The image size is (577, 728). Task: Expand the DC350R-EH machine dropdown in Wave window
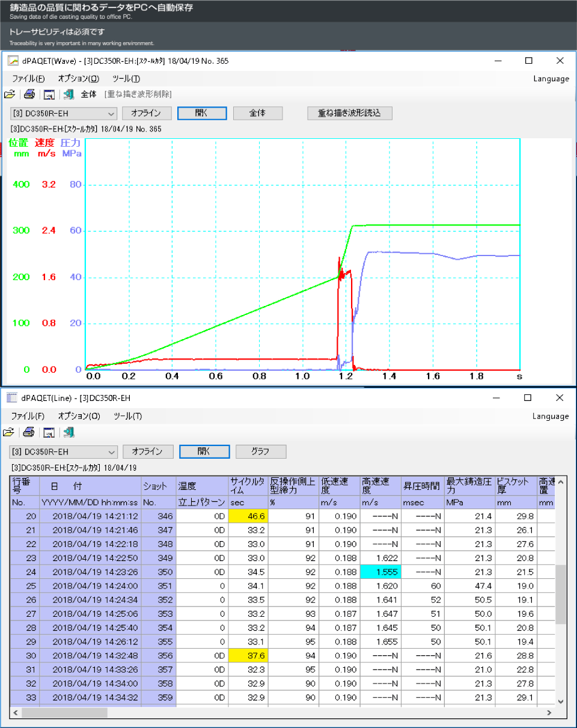(x=111, y=113)
